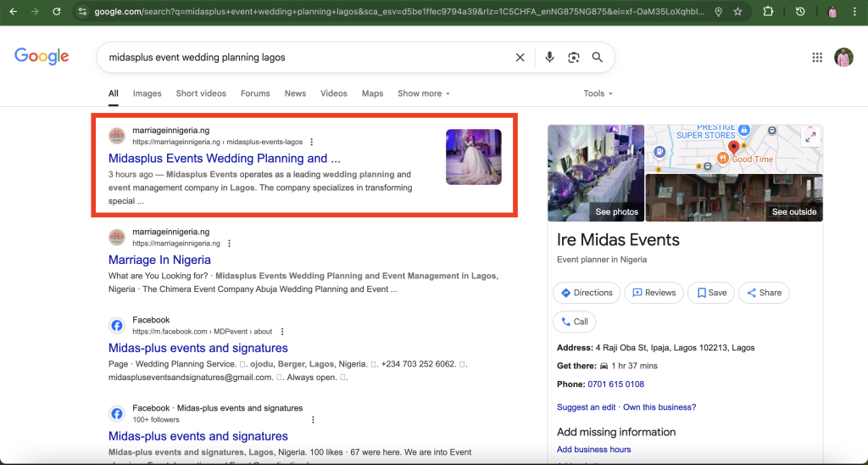Click See photos thumbnail
This screenshot has height=465, width=868.
pyautogui.click(x=596, y=173)
